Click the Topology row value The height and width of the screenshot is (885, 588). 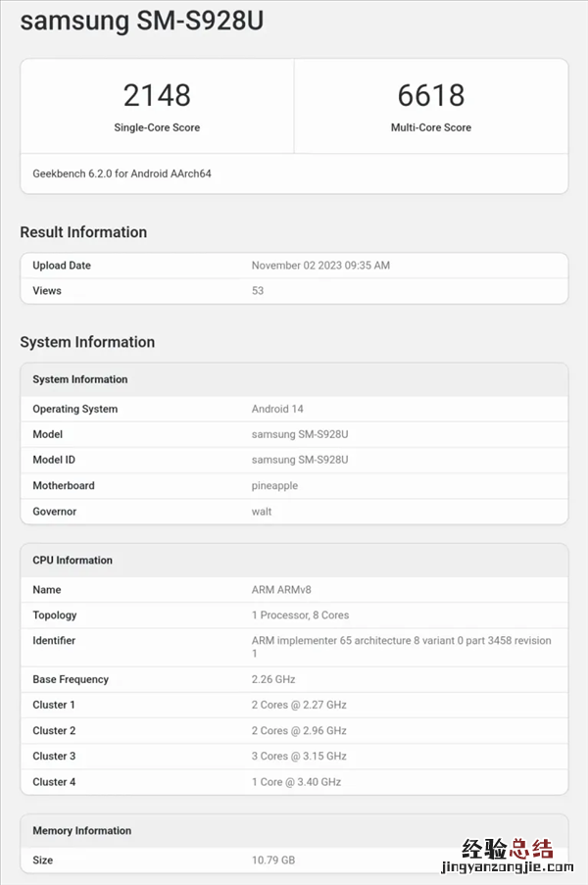click(x=300, y=615)
